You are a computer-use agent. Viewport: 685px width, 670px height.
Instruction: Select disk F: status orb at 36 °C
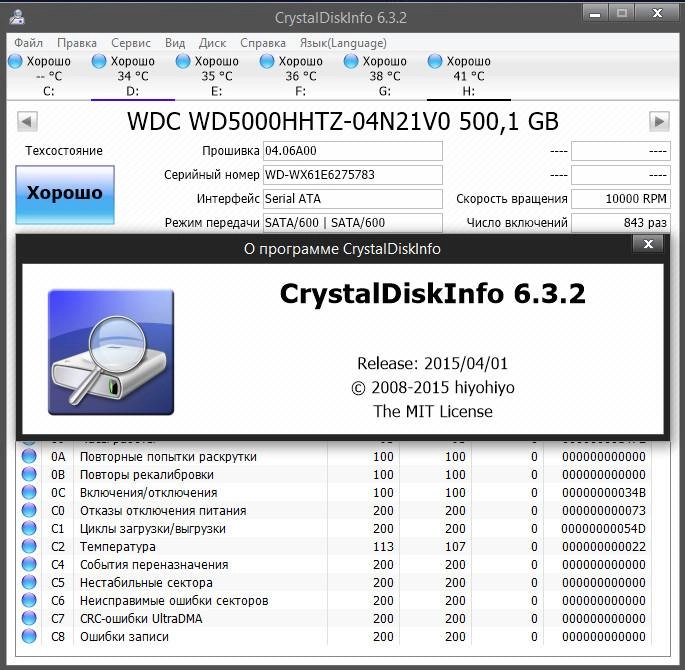(x=267, y=61)
